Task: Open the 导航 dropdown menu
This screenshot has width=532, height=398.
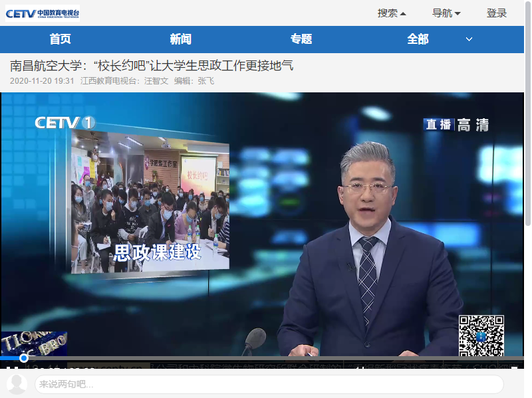Action: coord(446,13)
